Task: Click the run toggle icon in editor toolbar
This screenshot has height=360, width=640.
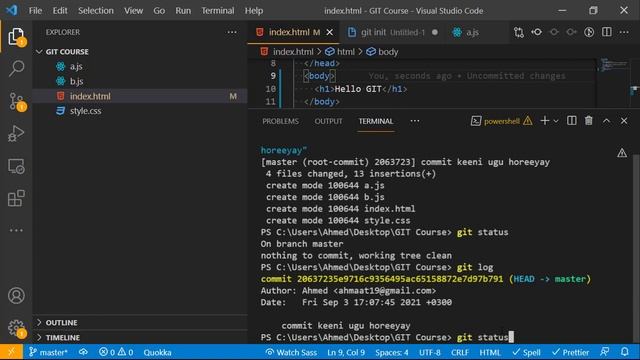Action: click(589, 32)
